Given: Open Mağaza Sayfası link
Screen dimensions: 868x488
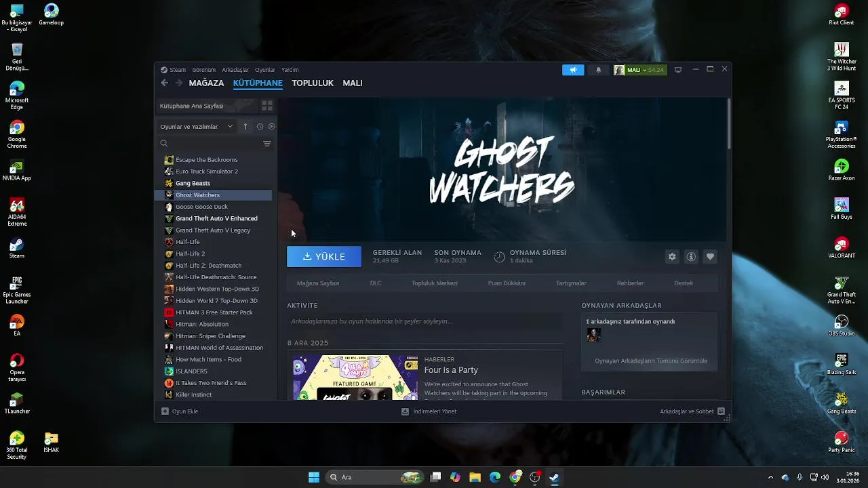Looking at the screenshot, I should click(x=318, y=283).
